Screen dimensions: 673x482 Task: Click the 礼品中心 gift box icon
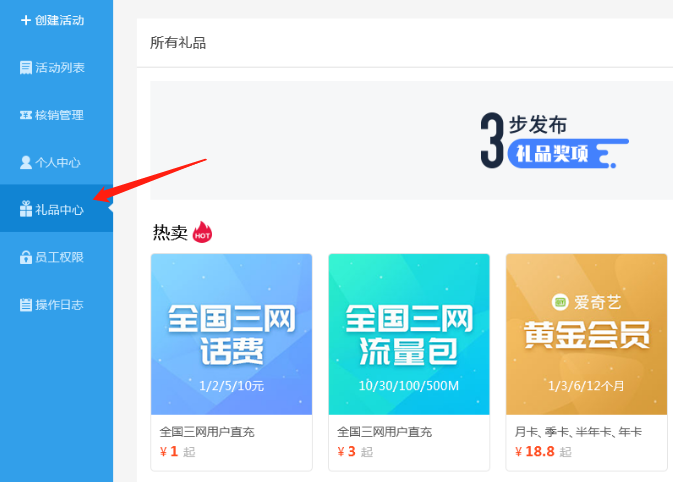(x=26, y=209)
